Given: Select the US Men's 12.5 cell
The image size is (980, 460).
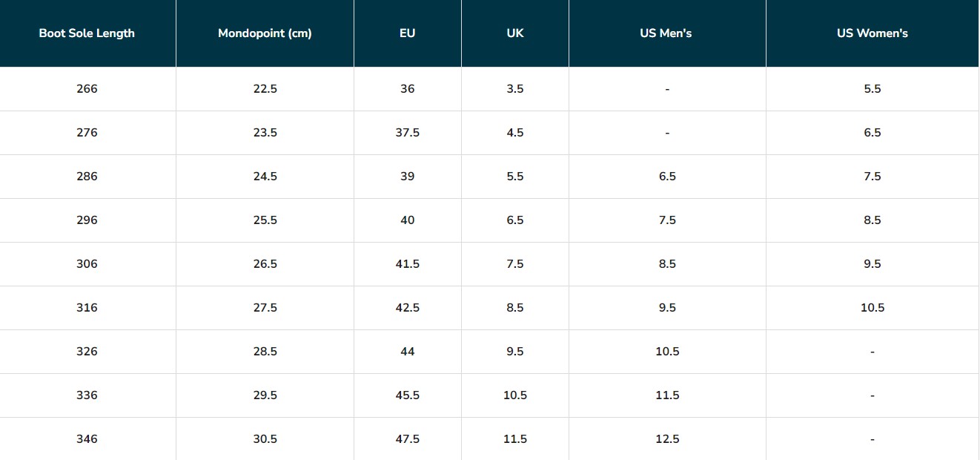Looking at the screenshot, I should point(666,439).
